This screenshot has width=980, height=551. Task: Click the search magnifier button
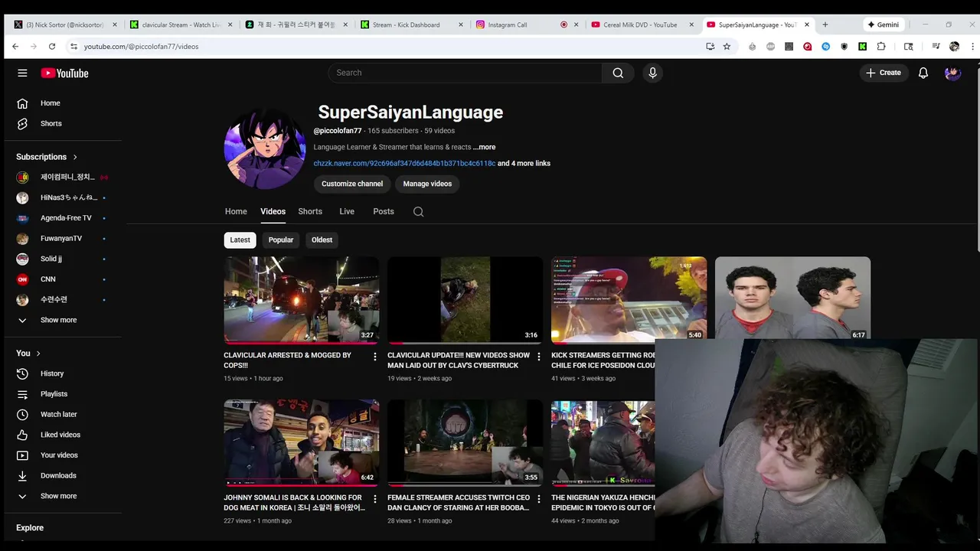tap(618, 73)
